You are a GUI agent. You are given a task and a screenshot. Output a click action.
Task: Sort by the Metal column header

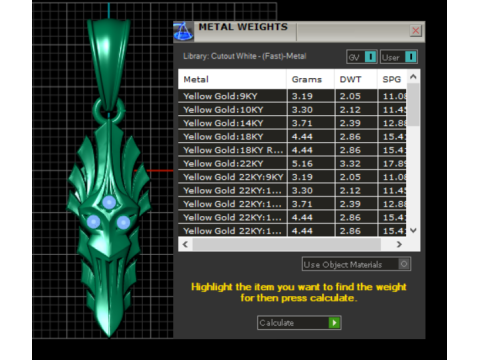[x=232, y=79]
